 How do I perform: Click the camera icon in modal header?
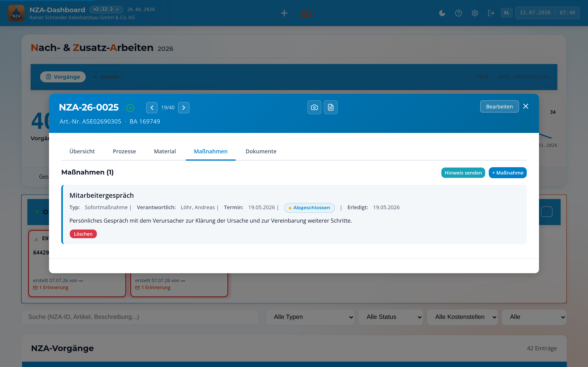click(314, 107)
